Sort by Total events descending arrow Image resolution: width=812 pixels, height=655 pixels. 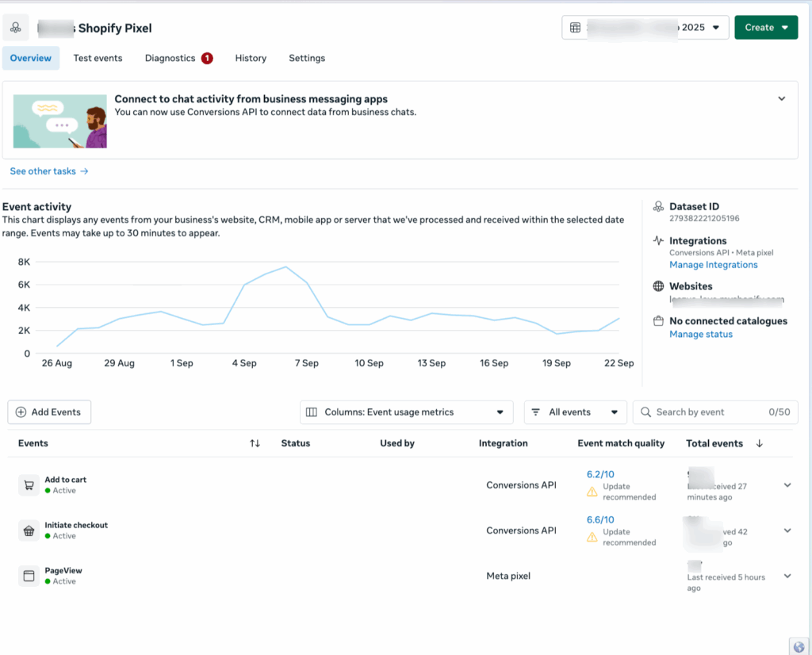[x=759, y=443]
